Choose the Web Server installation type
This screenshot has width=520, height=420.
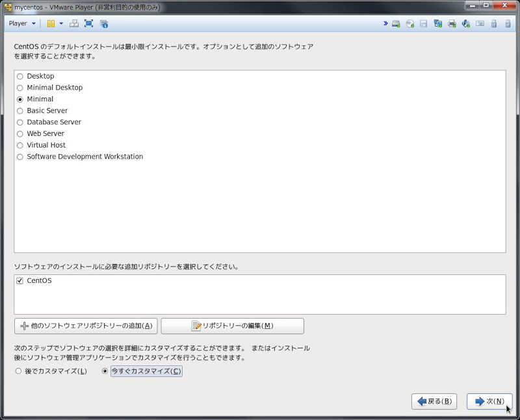tap(20, 133)
